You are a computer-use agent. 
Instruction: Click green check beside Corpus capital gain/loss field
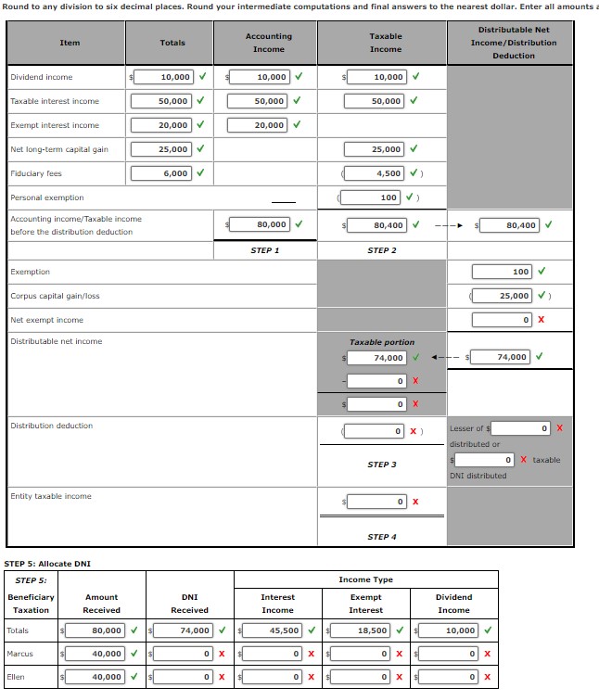(542, 295)
